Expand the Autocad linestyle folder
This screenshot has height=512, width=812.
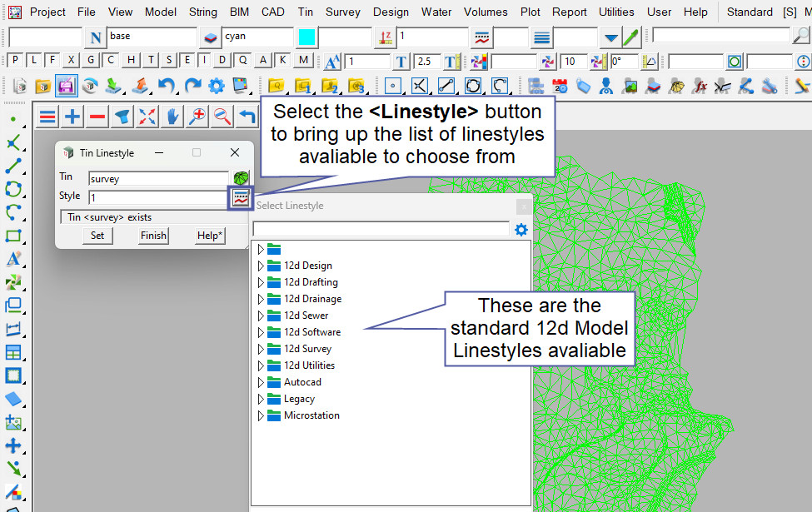click(261, 382)
